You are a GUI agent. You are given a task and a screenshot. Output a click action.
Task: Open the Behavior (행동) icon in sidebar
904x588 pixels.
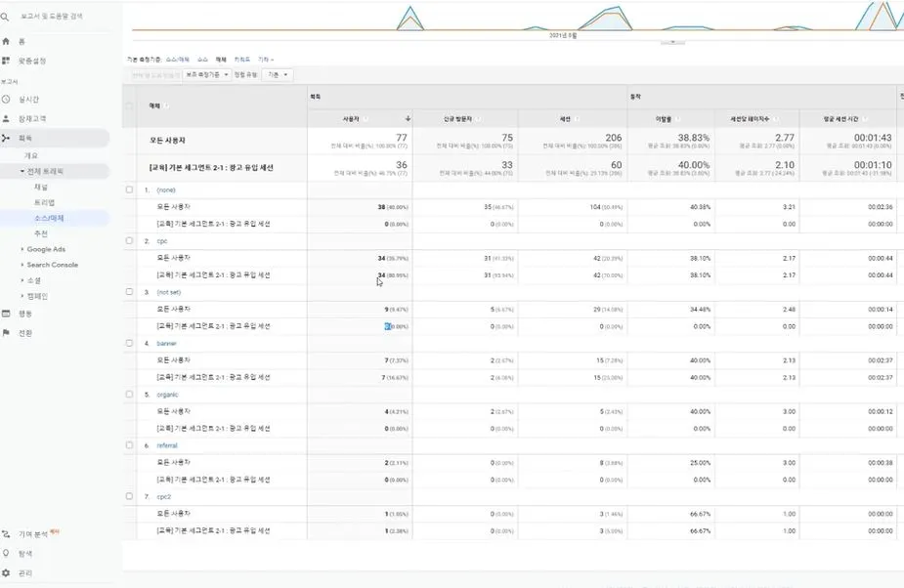click(6, 314)
